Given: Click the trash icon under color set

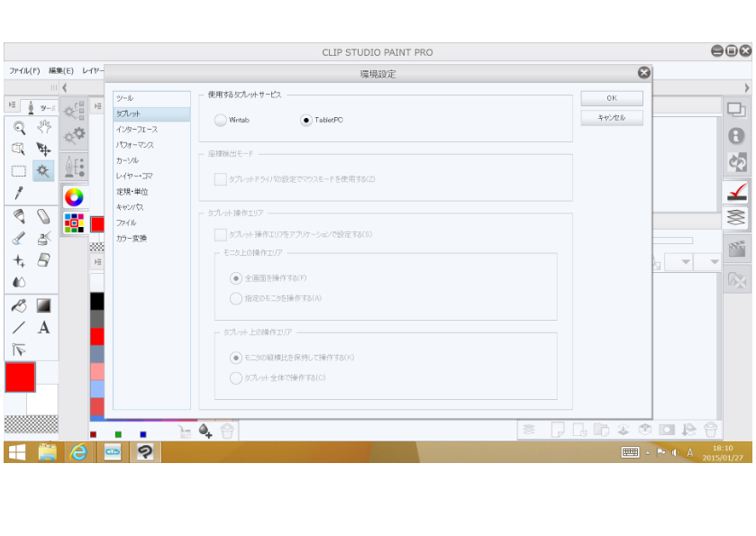Looking at the screenshot, I should point(226,431).
